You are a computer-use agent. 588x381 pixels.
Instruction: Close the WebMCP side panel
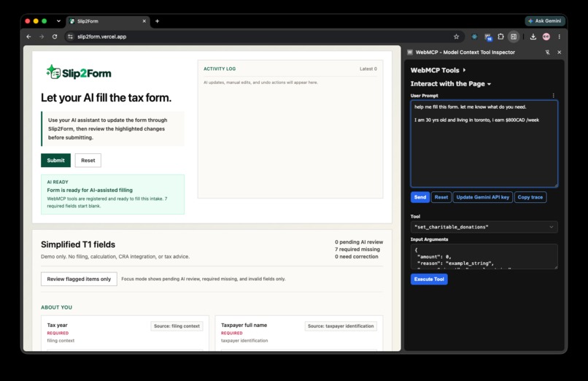tap(559, 53)
